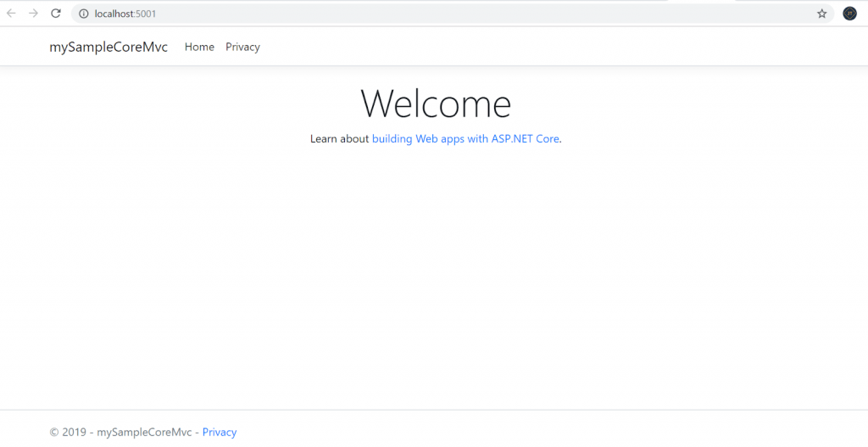The image size is (868, 447).
Task: Go to Home in the navbar
Action: tap(199, 47)
